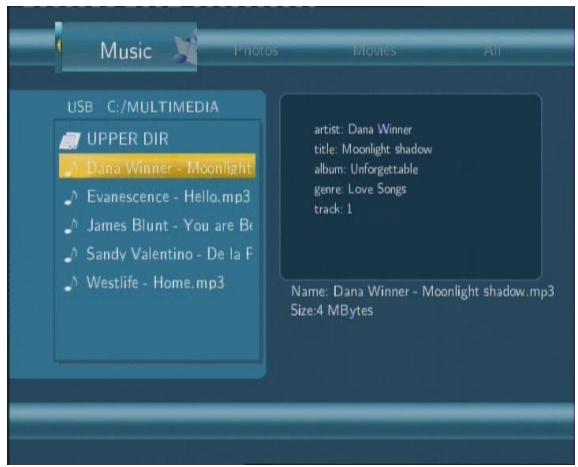Click the genre: Love Songs line
The image size is (578, 467).
tap(360, 189)
